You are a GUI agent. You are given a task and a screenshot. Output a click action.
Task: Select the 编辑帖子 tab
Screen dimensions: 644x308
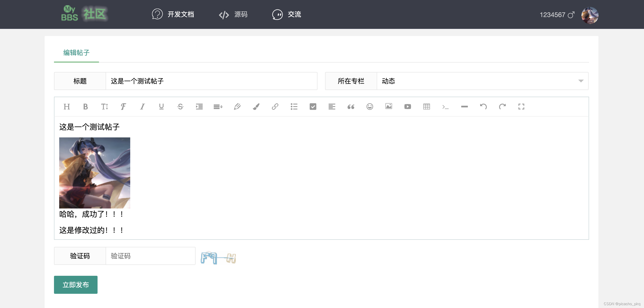tap(76, 53)
